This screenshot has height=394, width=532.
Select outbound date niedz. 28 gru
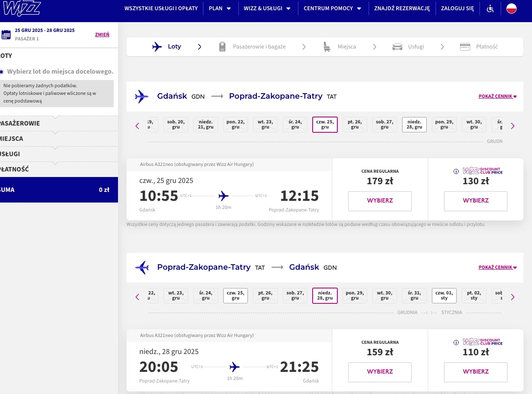[414, 125]
